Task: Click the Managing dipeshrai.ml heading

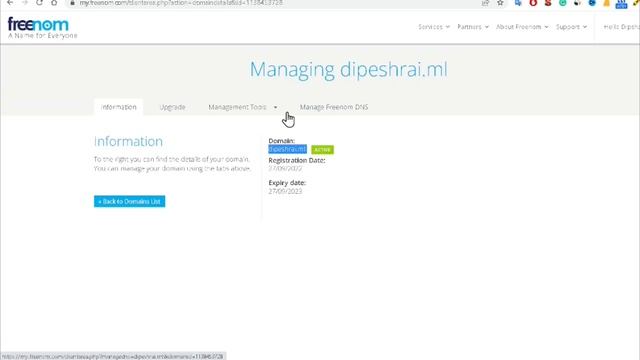Action: coord(349,69)
